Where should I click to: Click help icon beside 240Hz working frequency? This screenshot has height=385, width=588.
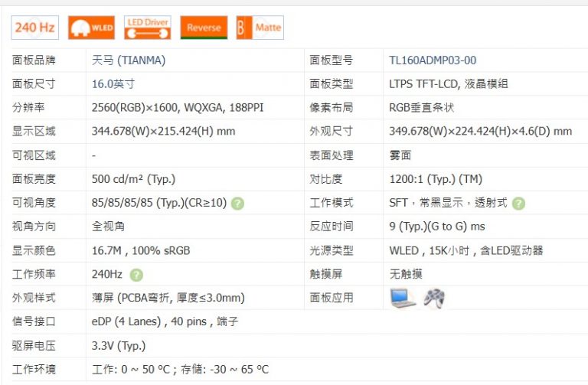click(x=136, y=275)
